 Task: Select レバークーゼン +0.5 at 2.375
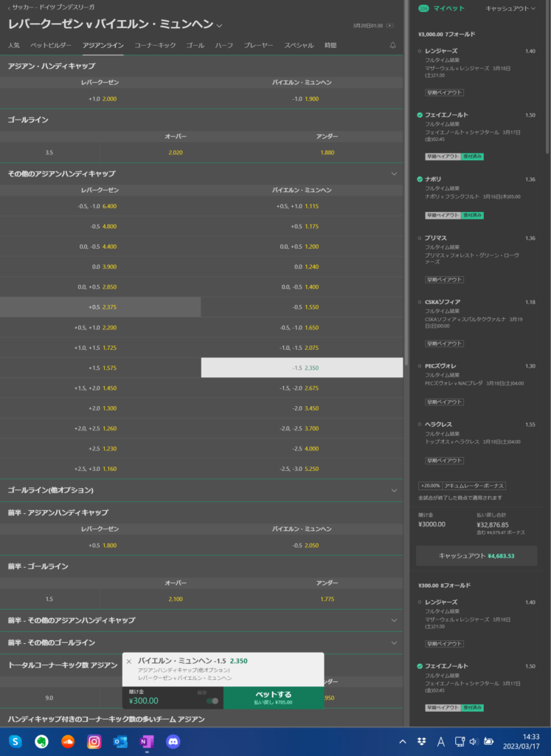[x=100, y=307]
